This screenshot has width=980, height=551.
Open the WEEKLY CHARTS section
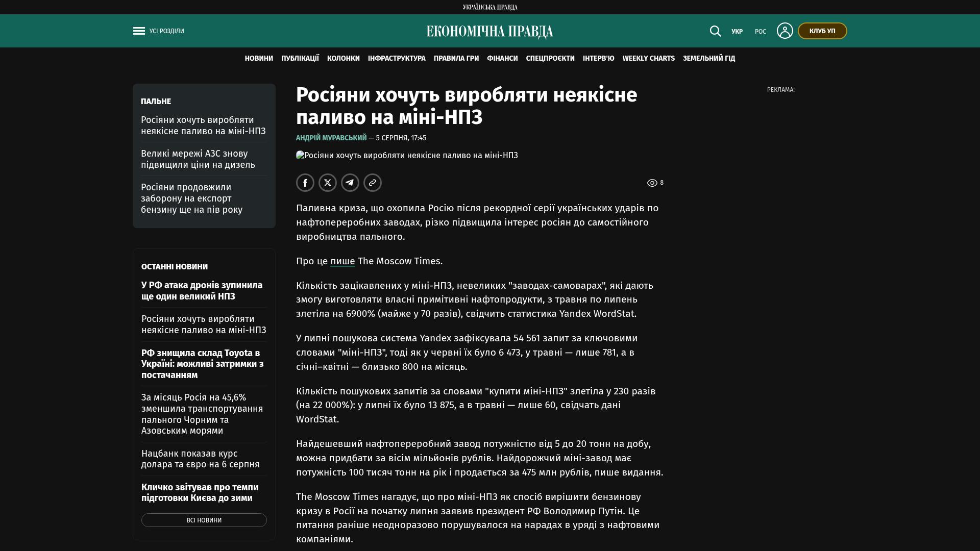click(x=649, y=59)
